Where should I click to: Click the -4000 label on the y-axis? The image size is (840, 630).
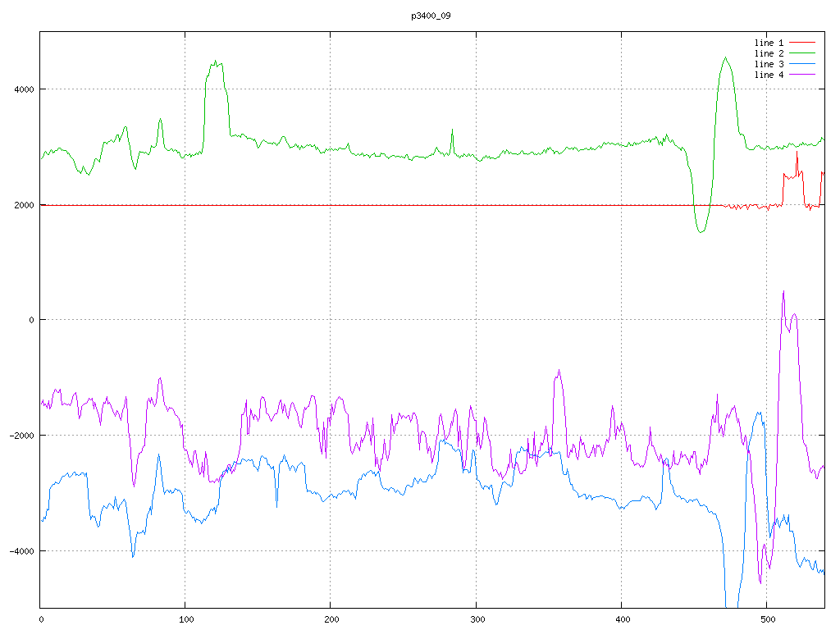point(21,550)
